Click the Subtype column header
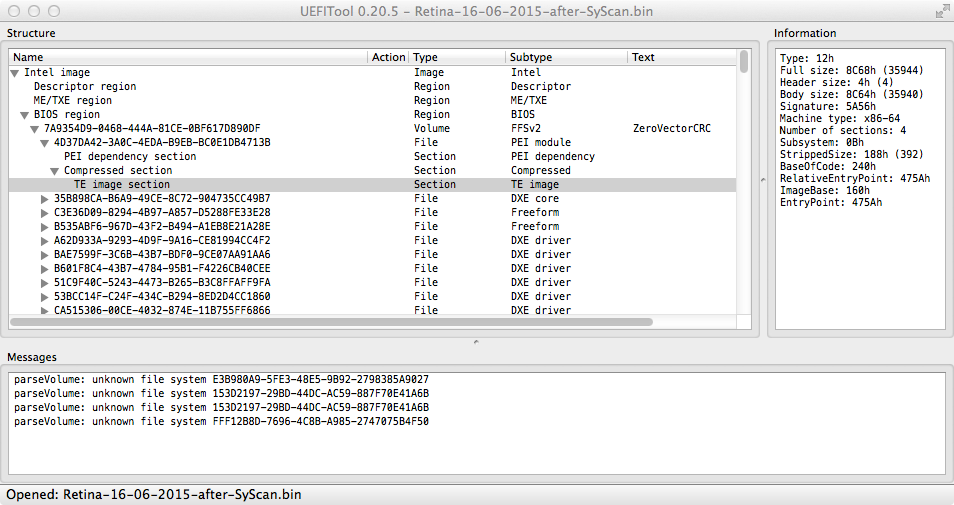The height and width of the screenshot is (505, 954). pyautogui.click(x=530, y=58)
